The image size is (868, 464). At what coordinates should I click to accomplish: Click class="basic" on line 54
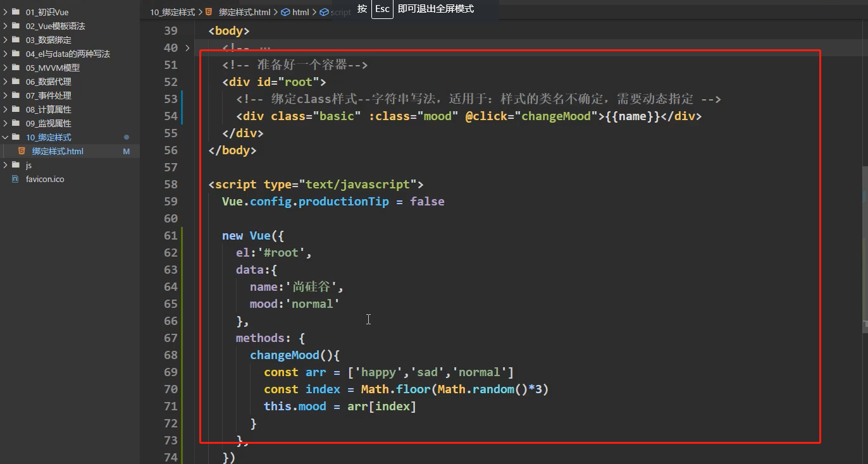coord(316,116)
